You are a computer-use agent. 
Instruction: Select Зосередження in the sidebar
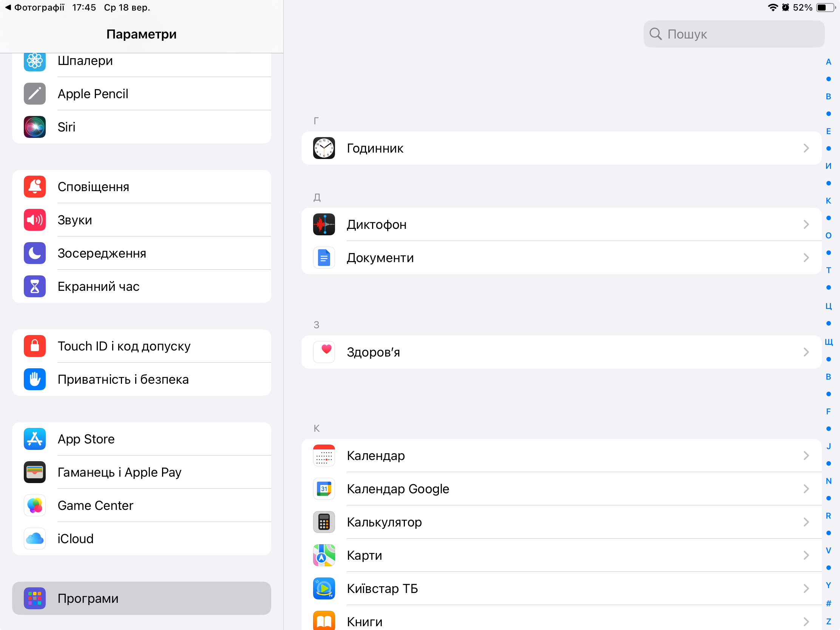(x=142, y=253)
